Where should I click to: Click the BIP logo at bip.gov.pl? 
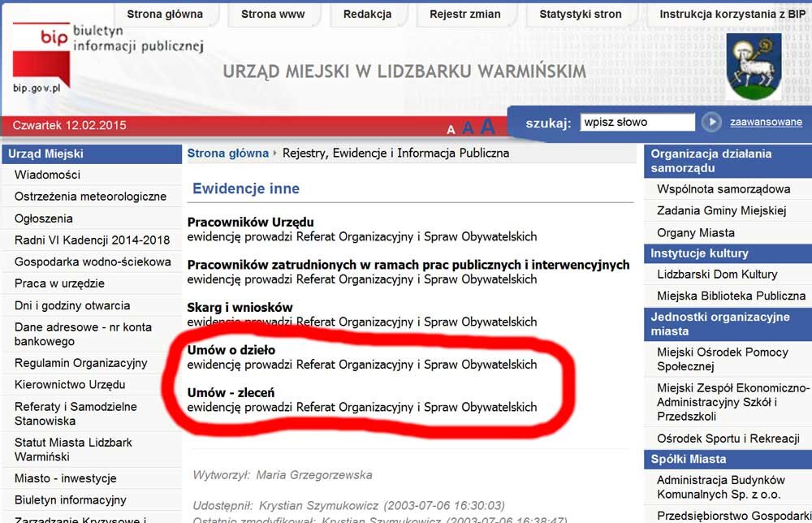pyautogui.click(x=41, y=58)
